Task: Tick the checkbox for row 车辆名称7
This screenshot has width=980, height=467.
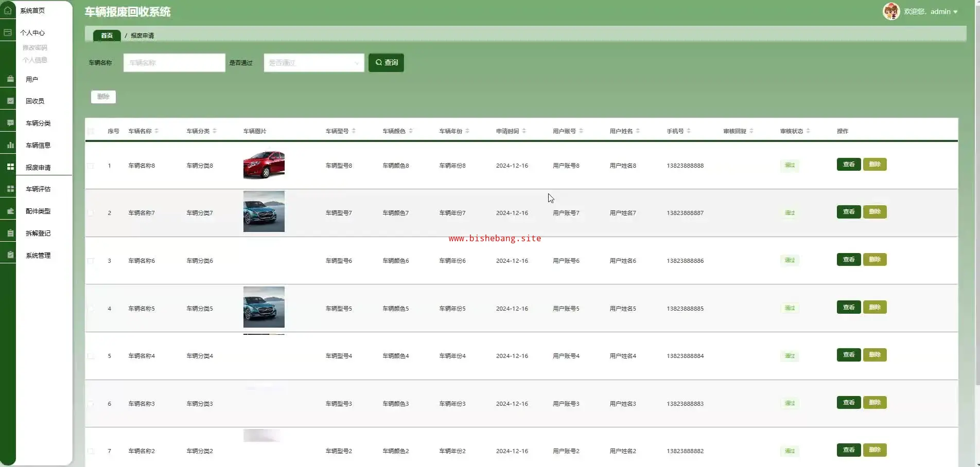Action: 91,213
